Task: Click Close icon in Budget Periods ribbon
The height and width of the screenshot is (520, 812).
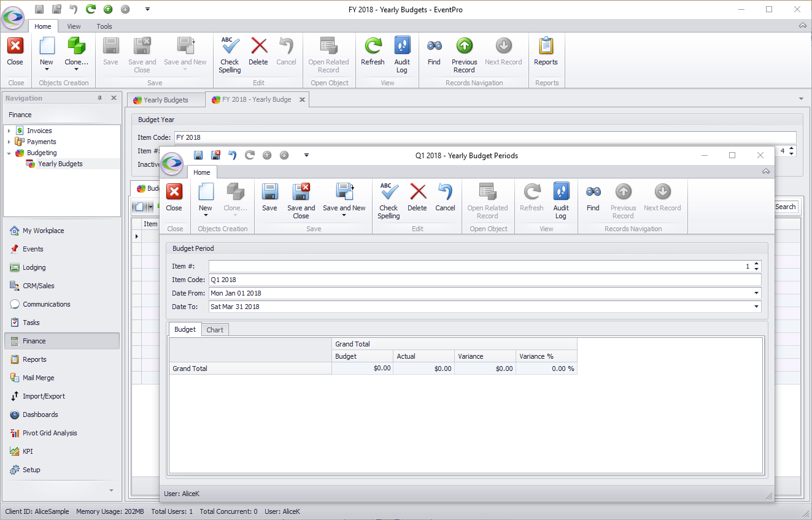Action: coord(174,192)
